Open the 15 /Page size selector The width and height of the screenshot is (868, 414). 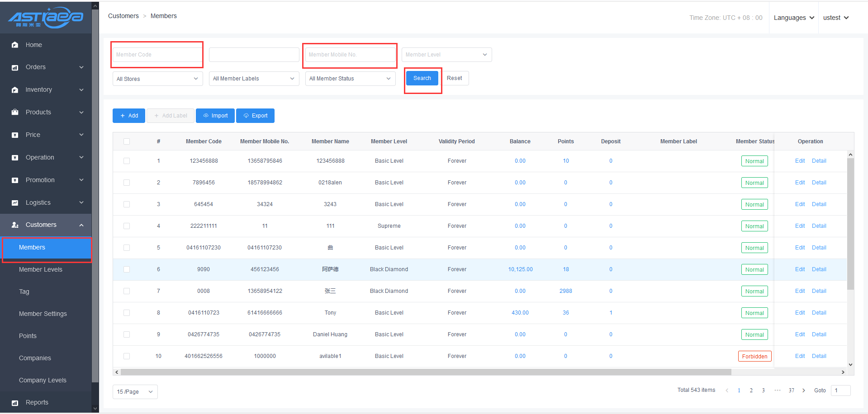point(135,392)
